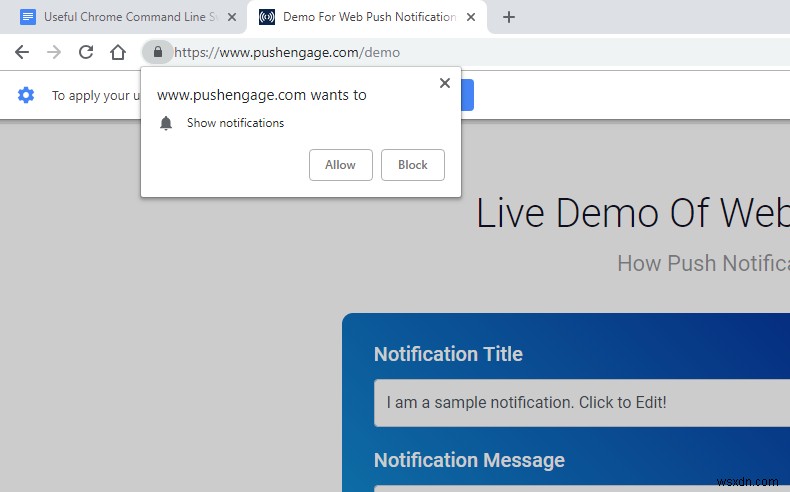Click the PushEngage tab favicon

[267, 17]
